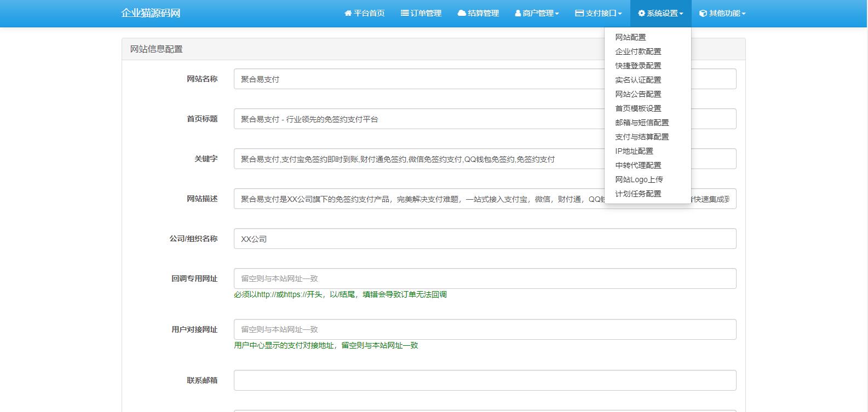Click the cube icon beside 其他功能
This screenshot has height=412, width=868.
tap(703, 13)
